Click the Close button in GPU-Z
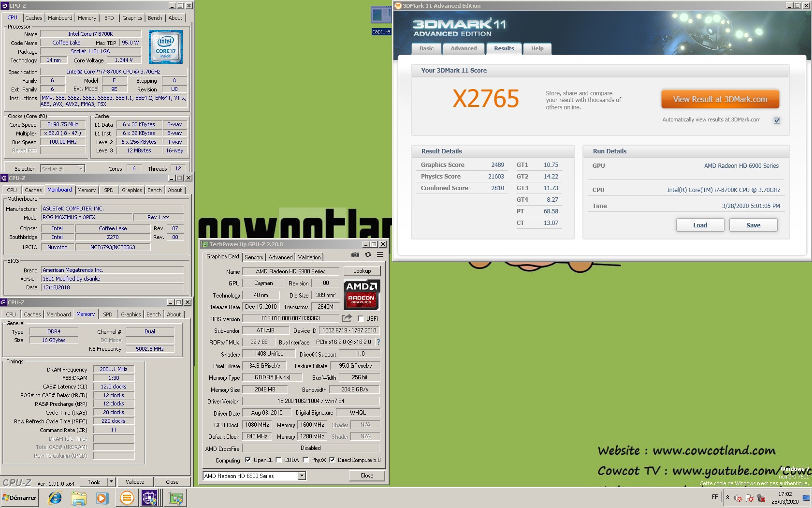This screenshot has height=508, width=812. [x=367, y=476]
